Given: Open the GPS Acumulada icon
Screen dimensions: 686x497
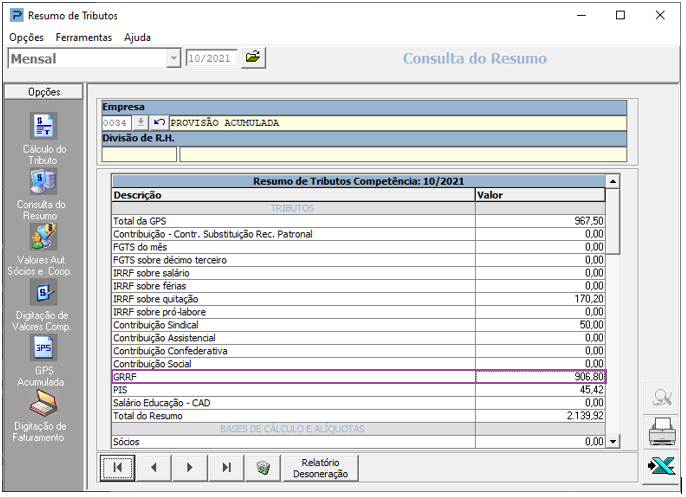Looking at the screenshot, I should click(43, 348).
